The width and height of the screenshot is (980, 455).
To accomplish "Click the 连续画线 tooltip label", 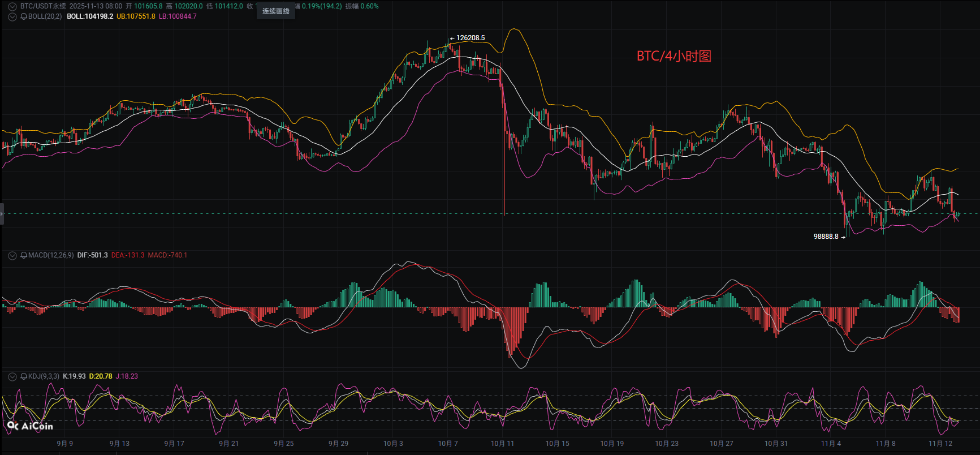I will point(275,11).
